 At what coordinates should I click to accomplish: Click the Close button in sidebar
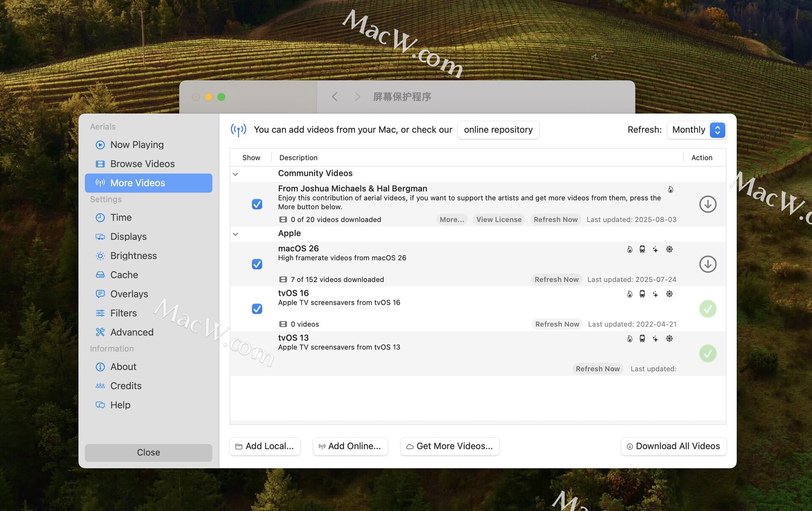coord(148,453)
